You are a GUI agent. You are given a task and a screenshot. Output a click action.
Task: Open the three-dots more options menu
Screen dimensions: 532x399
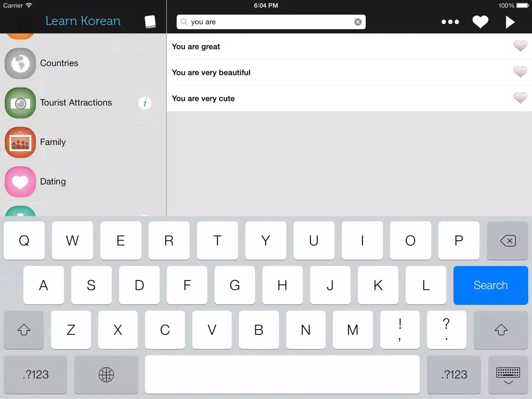coord(450,22)
